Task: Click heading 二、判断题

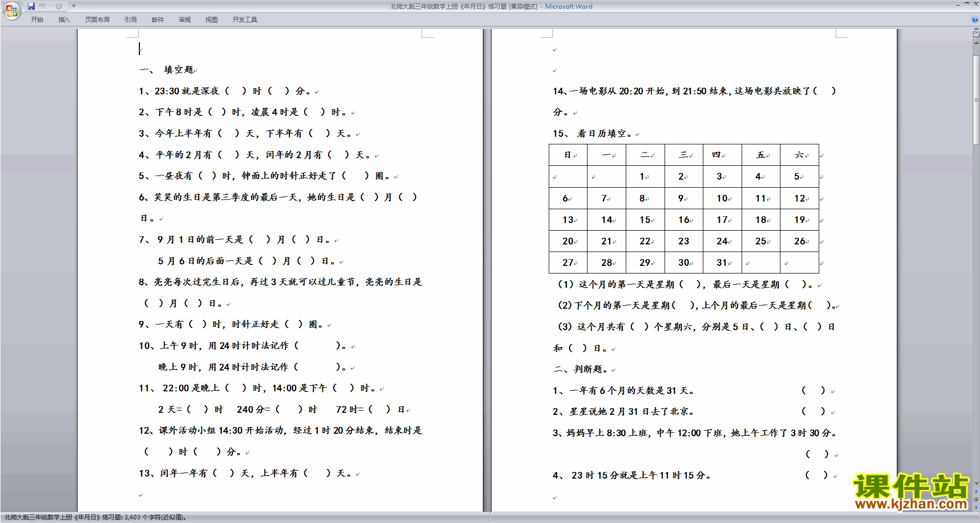Action: tap(581, 369)
